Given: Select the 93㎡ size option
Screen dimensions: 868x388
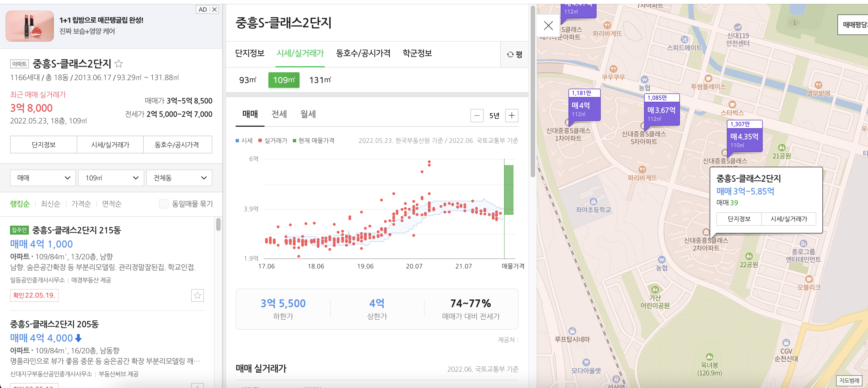Looking at the screenshot, I should pyautogui.click(x=248, y=80).
